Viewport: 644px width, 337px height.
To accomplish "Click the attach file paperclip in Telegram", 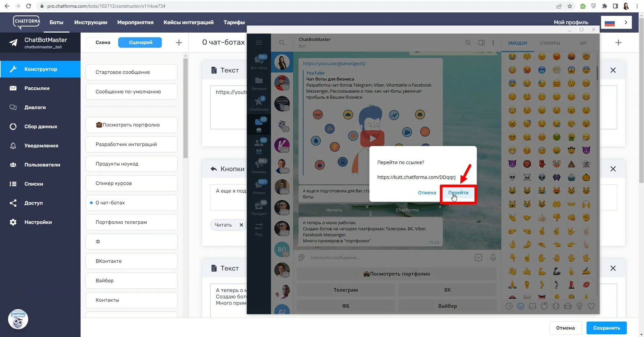I will [x=301, y=258].
